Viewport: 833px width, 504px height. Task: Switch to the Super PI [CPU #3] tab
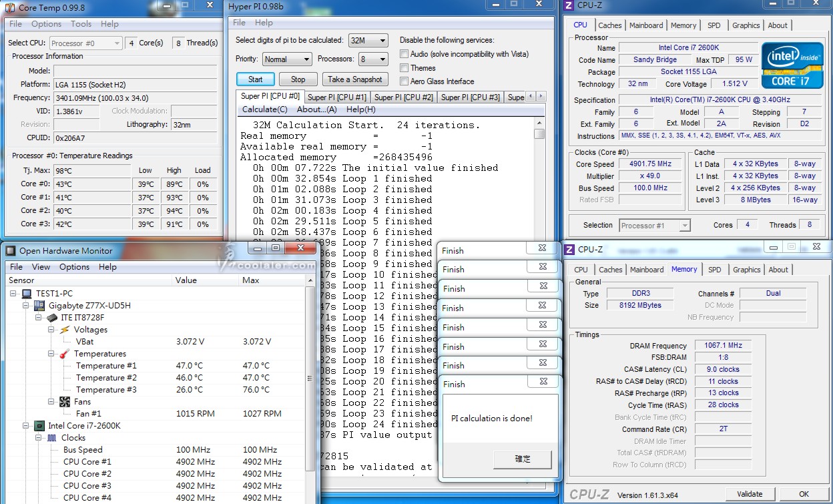[471, 97]
